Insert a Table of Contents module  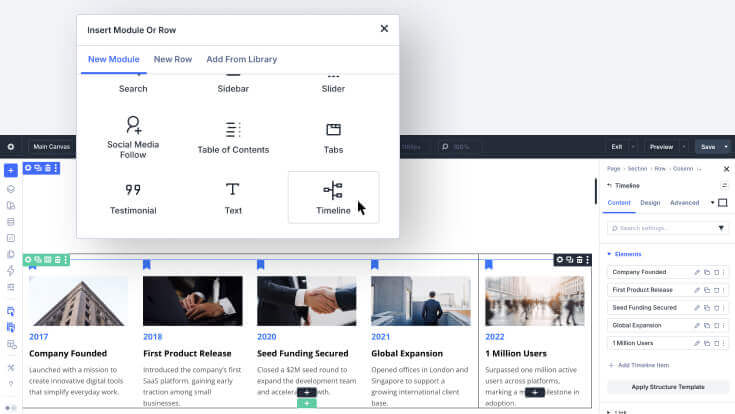click(233, 137)
